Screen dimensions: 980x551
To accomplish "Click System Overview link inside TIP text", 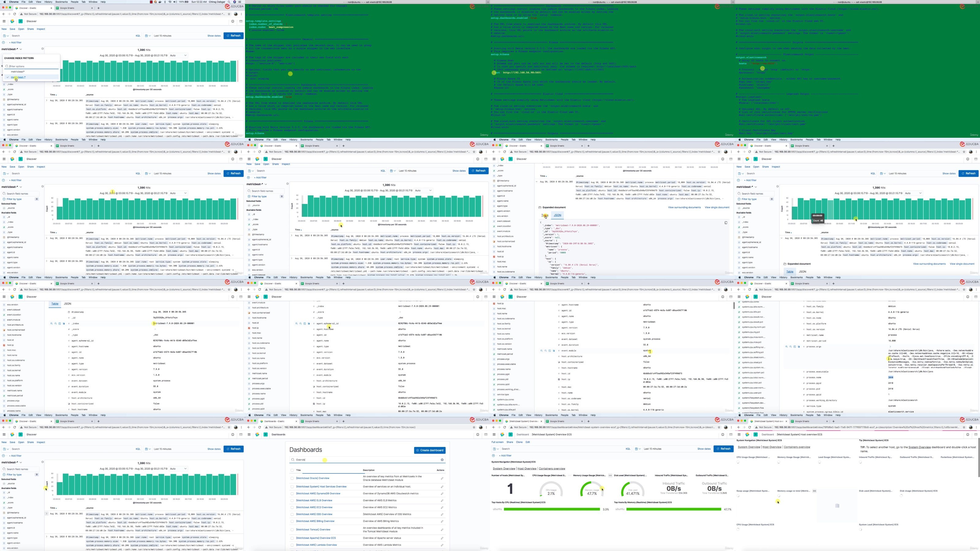I will click(x=919, y=447).
